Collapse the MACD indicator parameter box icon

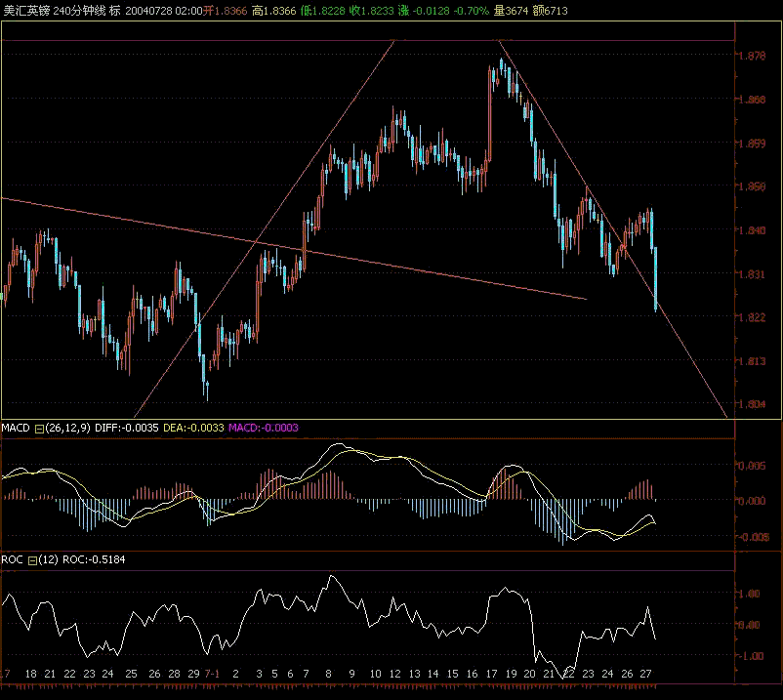click(x=40, y=428)
